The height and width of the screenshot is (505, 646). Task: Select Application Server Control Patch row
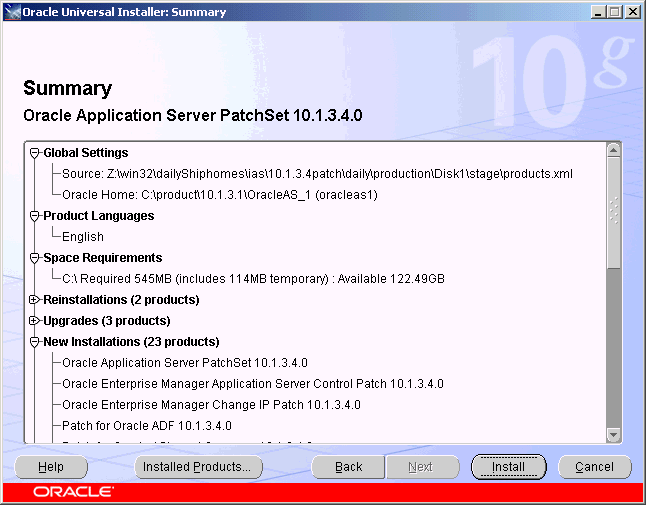coord(253,384)
